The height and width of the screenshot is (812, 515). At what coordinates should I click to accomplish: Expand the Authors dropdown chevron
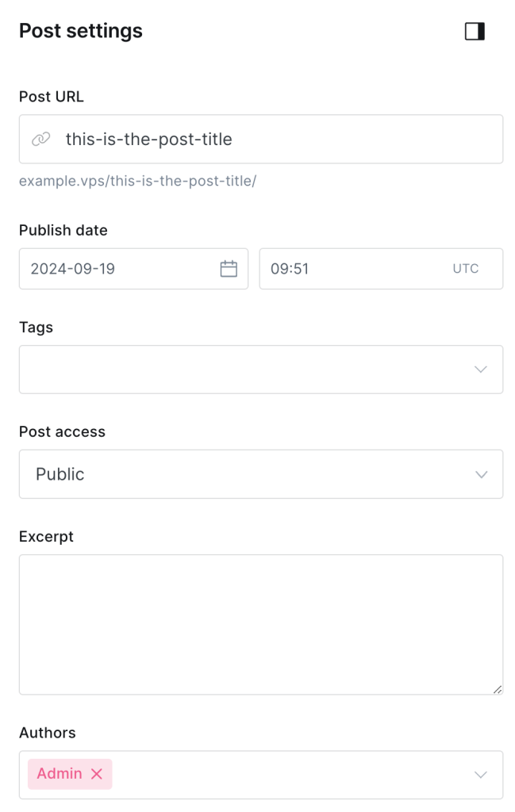pyautogui.click(x=479, y=774)
